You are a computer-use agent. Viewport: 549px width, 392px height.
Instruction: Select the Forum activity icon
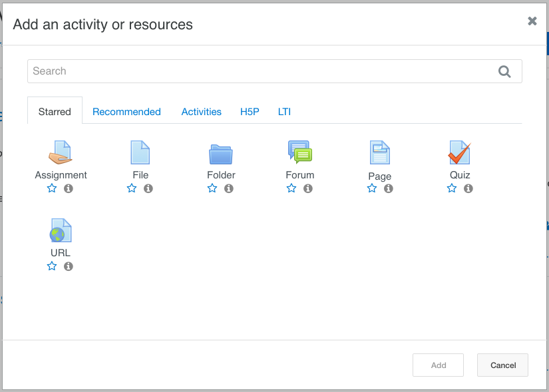click(299, 152)
